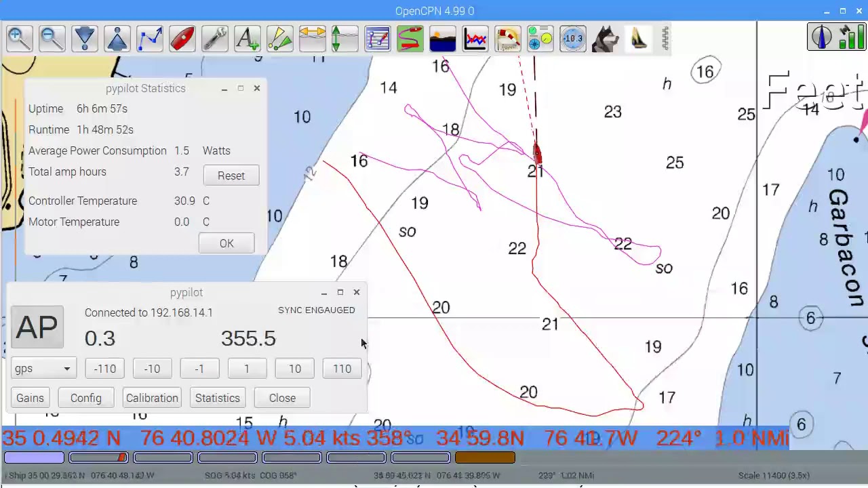The image size is (868, 488).
Task: Click the 0.3 heading value in pypilot
Action: pyautogui.click(x=100, y=338)
